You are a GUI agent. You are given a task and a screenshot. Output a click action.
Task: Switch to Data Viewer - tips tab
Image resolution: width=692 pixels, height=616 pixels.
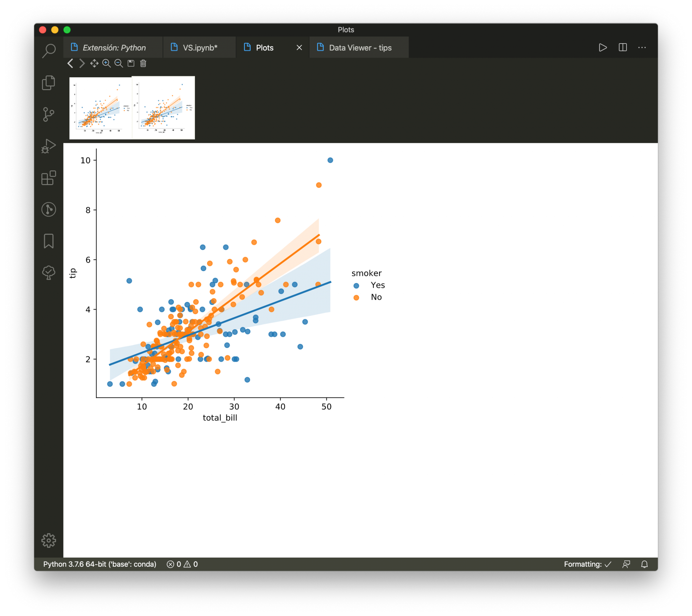click(x=360, y=48)
